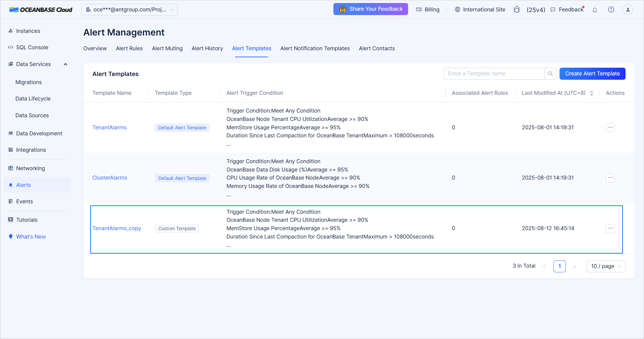Focus the template name search field
This screenshot has width=644, height=339.
tap(494, 74)
